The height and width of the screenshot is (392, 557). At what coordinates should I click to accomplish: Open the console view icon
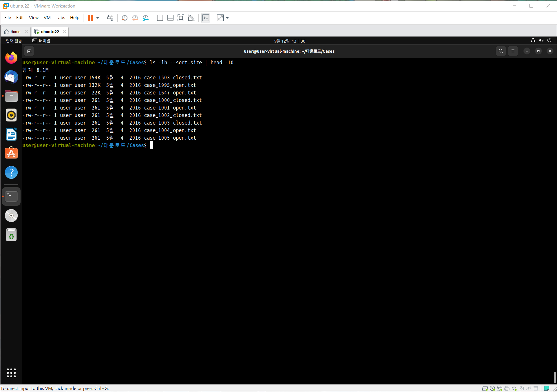click(206, 18)
